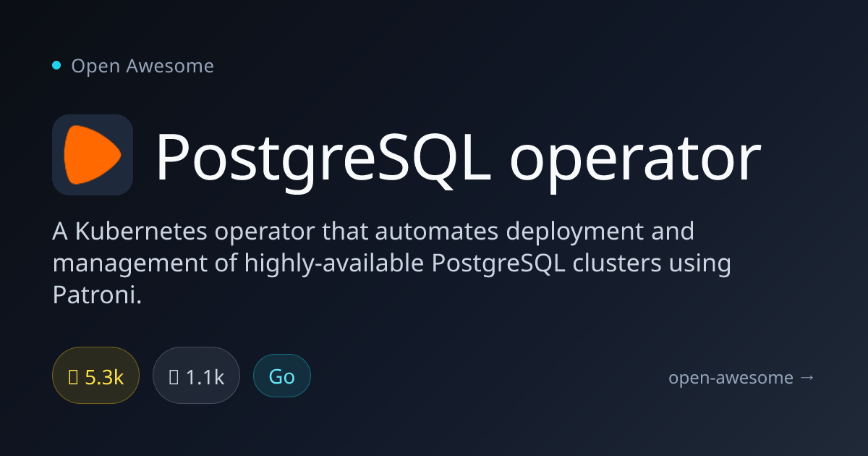The width and height of the screenshot is (868, 456).
Task: Open the open-awesome arrow link
Action: point(741,377)
